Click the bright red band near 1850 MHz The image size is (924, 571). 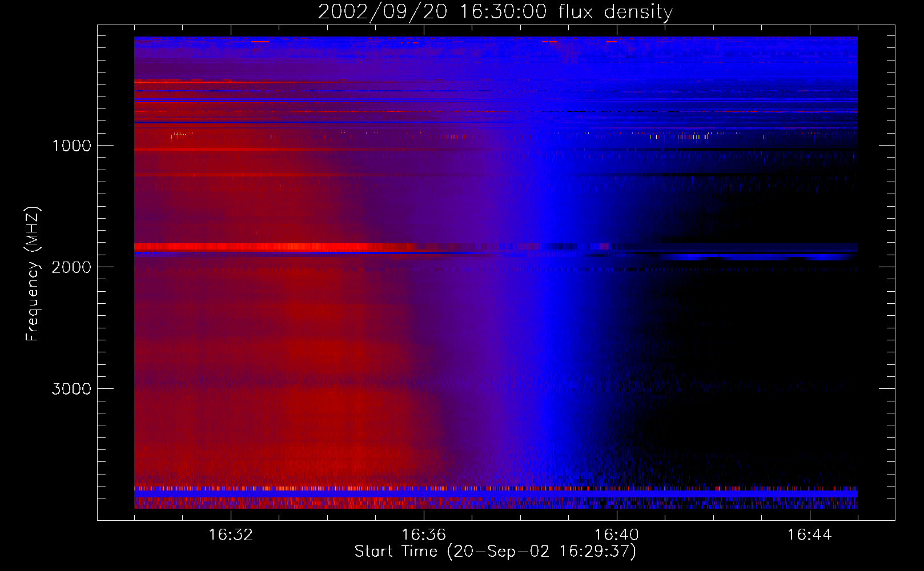pos(274,247)
